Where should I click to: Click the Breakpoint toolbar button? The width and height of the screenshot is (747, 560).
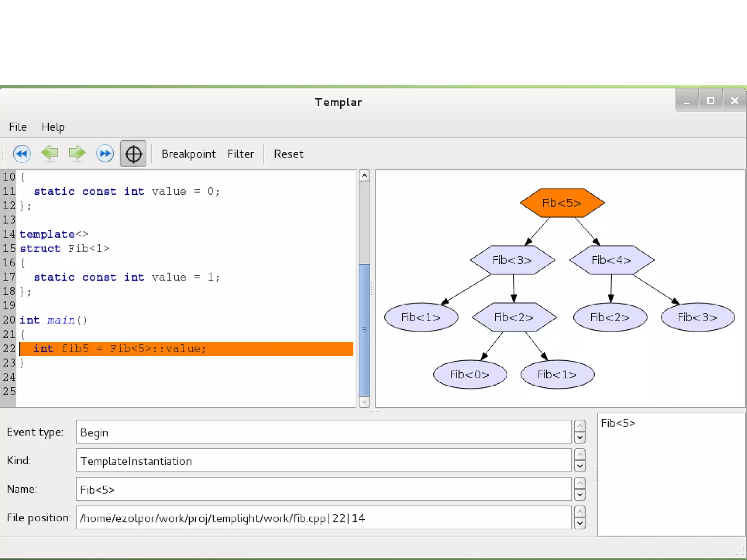tap(189, 154)
